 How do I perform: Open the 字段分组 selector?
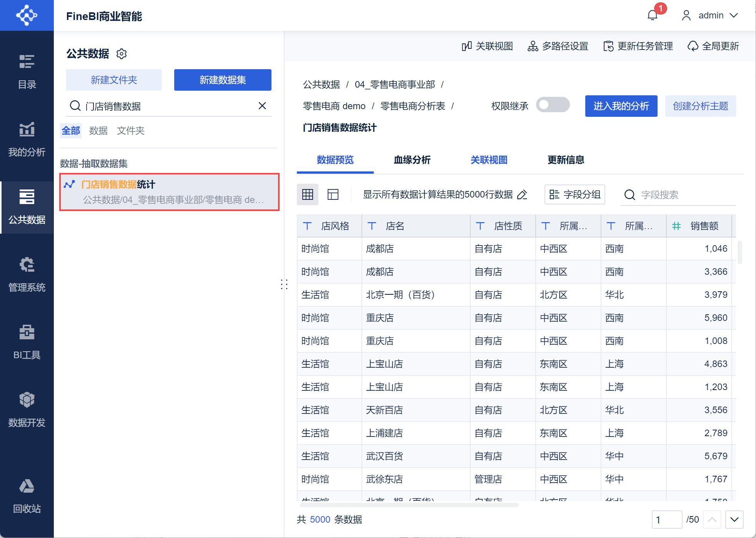(x=575, y=194)
